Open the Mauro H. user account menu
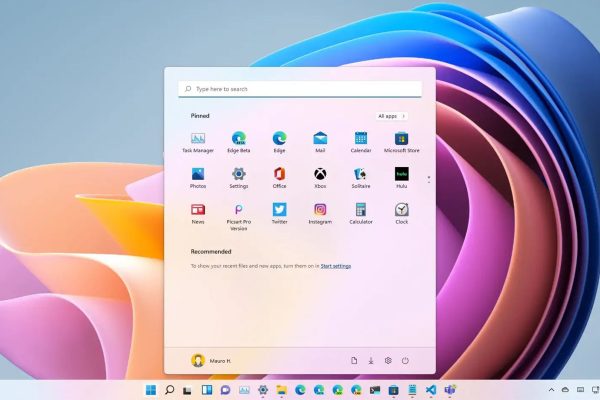 211,361
